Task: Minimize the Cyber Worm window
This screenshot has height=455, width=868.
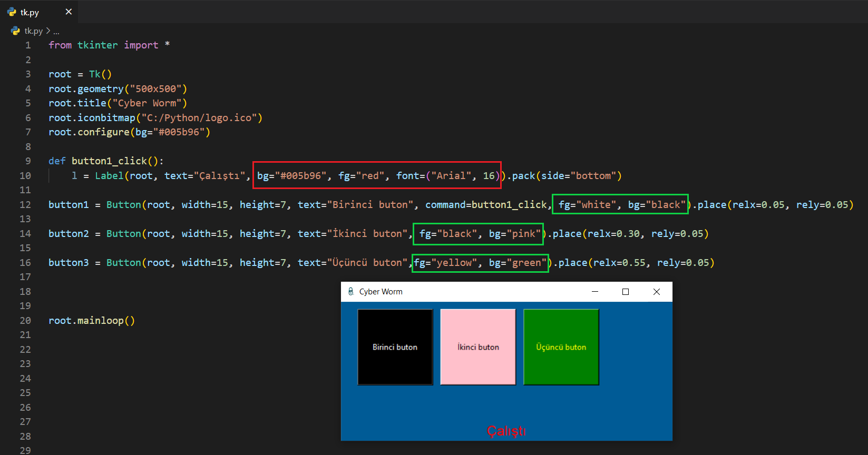Action: 595,292
